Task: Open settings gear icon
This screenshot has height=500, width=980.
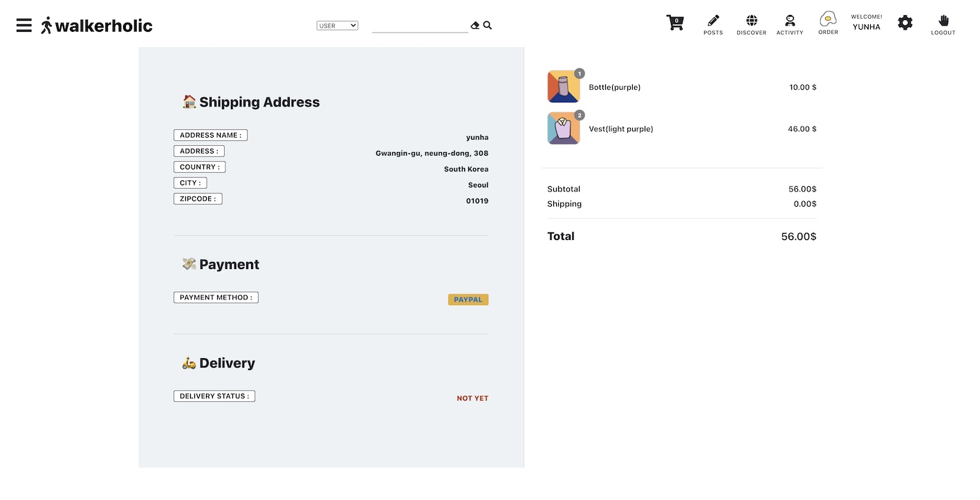Action: pyautogui.click(x=905, y=23)
